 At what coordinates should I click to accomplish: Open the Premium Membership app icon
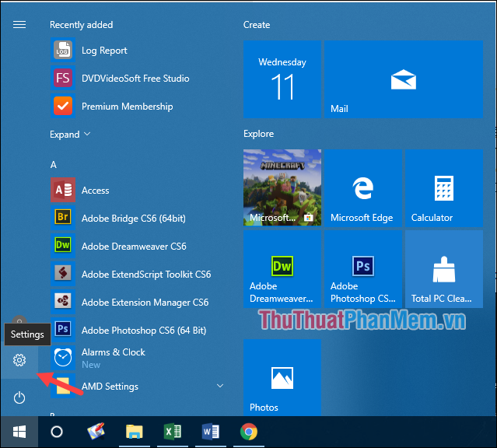point(63,106)
